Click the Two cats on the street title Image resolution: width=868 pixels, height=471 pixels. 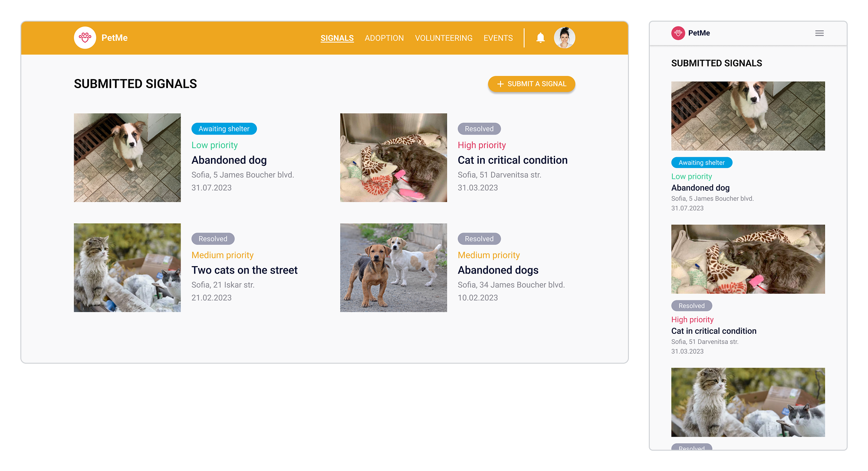(244, 270)
